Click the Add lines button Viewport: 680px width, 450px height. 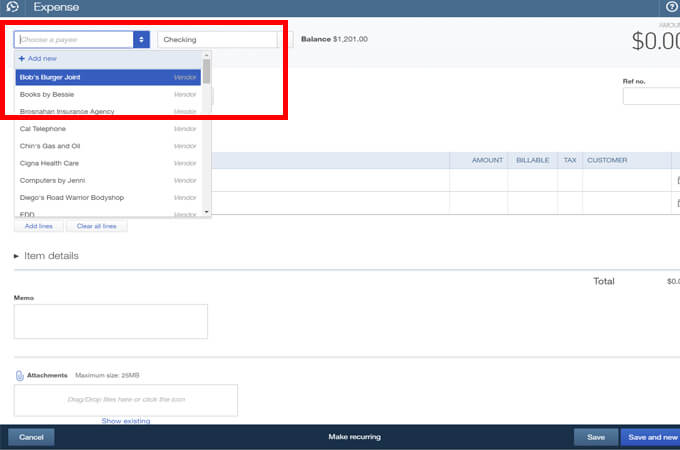pos(39,226)
